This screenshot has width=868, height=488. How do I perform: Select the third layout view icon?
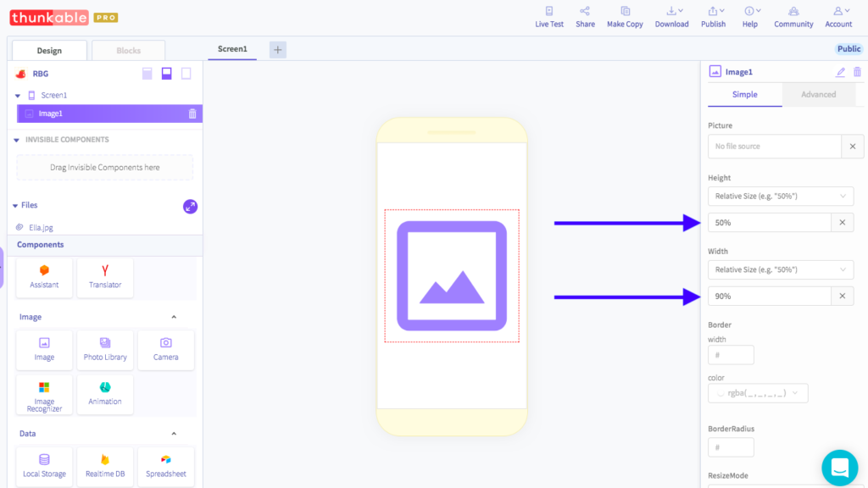click(x=186, y=74)
